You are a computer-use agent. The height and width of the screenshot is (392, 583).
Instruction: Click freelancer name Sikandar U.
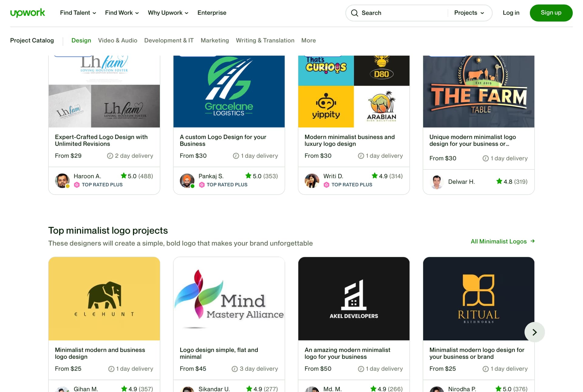214,389
